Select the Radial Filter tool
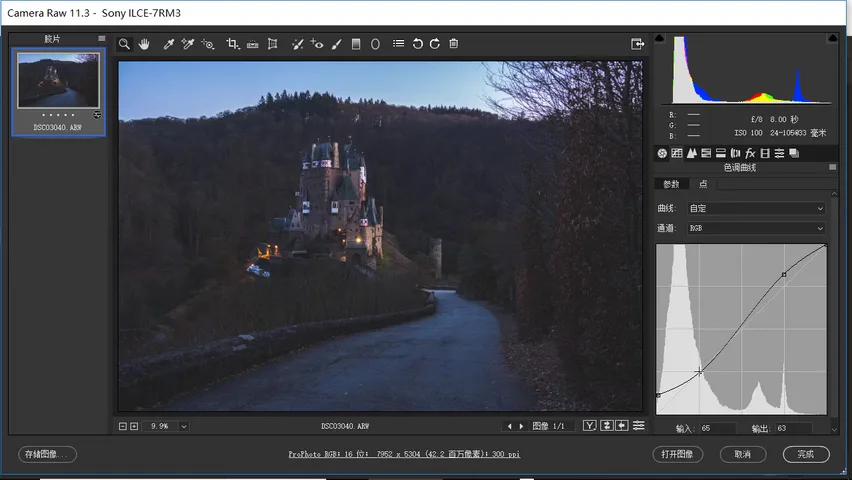 click(375, 44)
